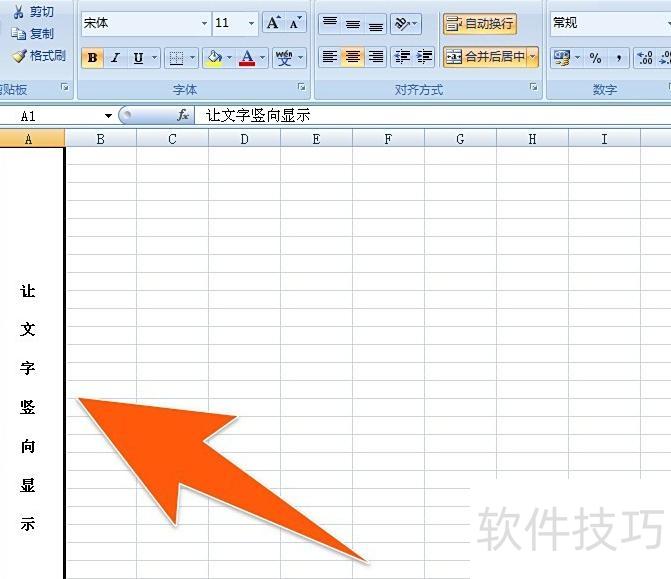
Task: Click the Insert Function fx button
Action: coord(183,115)
